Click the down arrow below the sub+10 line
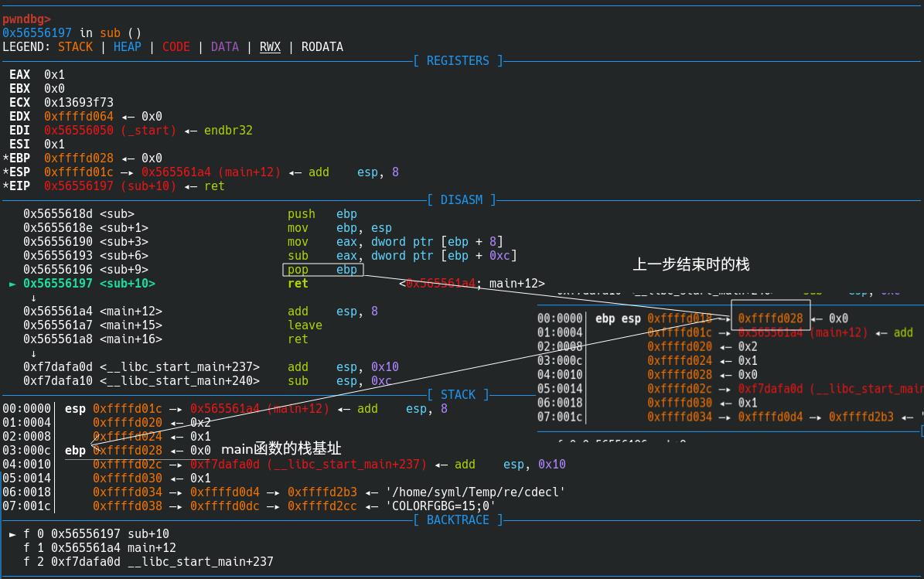 click(x=33, y=298)
